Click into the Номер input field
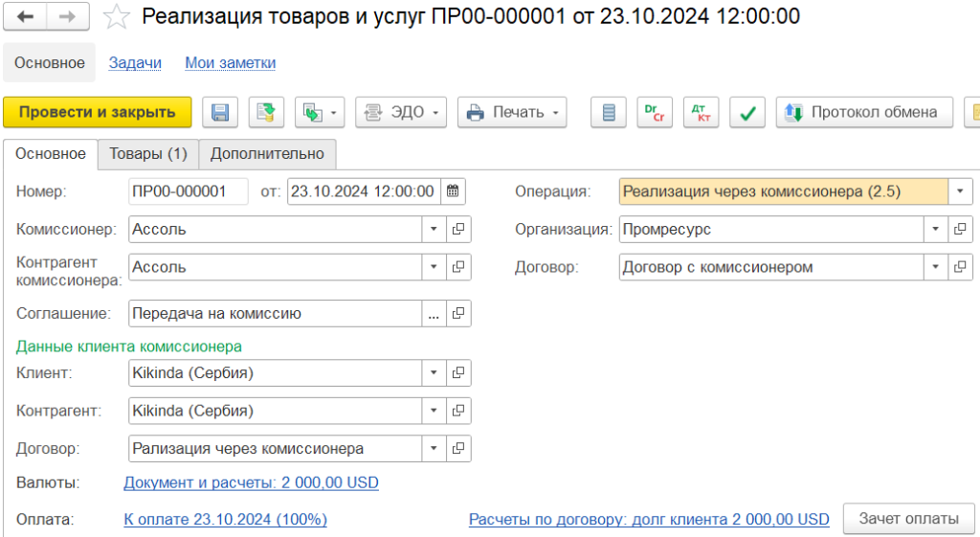980x537 pixels. (x=188, y=191)
